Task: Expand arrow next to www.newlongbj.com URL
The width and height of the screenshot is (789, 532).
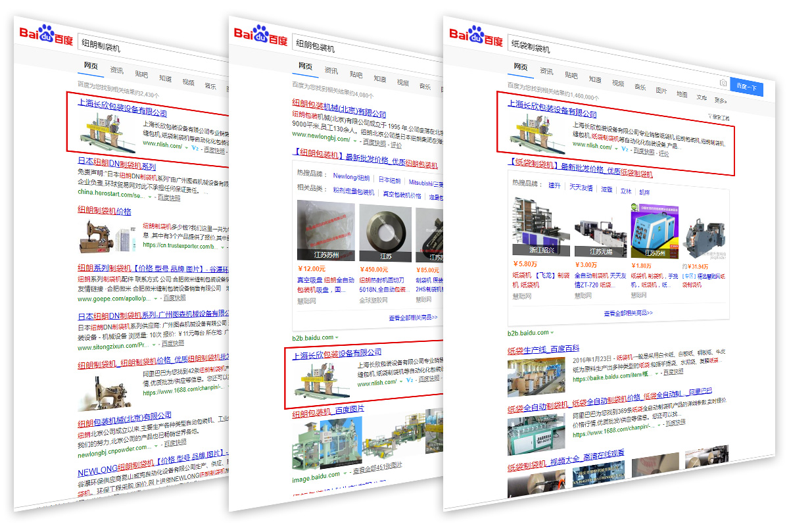Action: [x=355, y=141]
